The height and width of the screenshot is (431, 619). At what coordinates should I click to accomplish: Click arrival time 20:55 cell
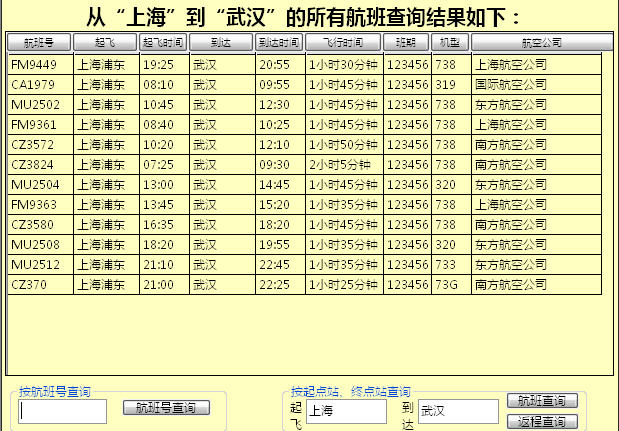pos(280,64)
